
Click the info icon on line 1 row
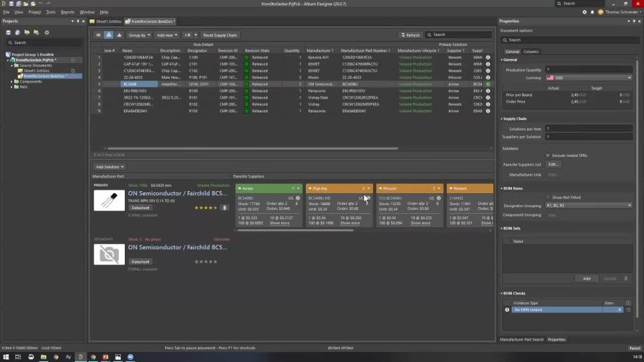[488, 58]
